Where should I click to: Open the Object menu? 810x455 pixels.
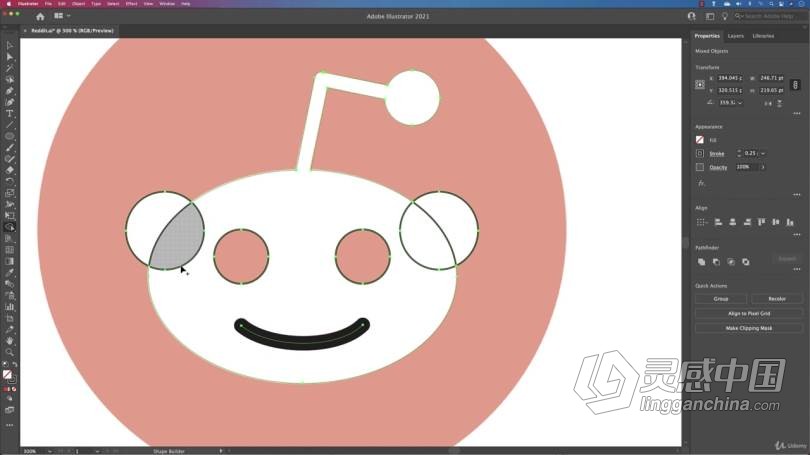click(x=79, y=4)
